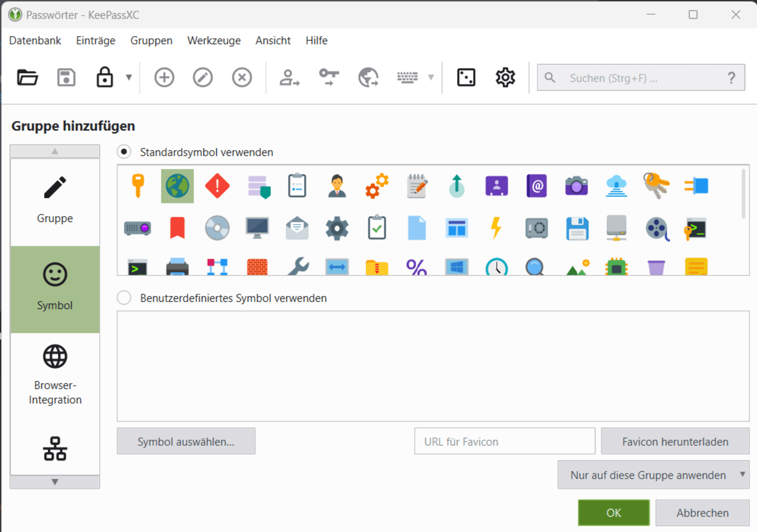Screen dimensions: 757x532
Task: Switch to Browser-Integration sidebar section
Action: click(55, 375)
